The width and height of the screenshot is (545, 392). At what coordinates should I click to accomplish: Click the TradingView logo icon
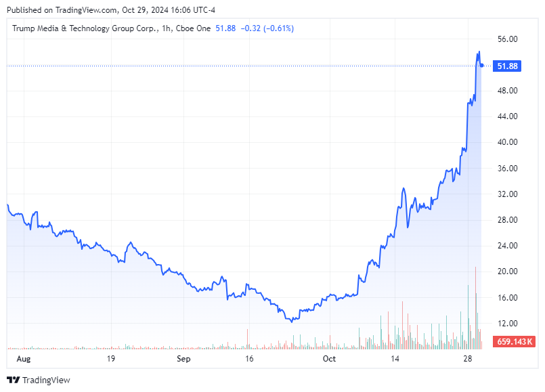[12, 379]
